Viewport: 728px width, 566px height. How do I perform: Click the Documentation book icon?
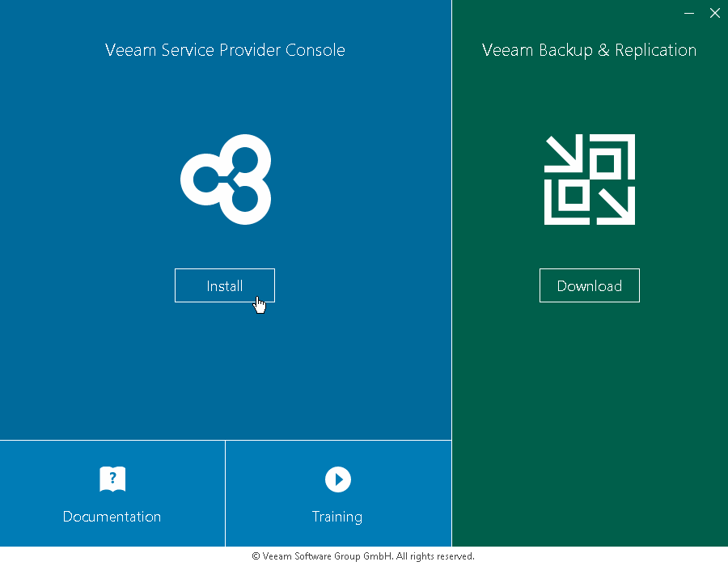(x=112, y=479)
